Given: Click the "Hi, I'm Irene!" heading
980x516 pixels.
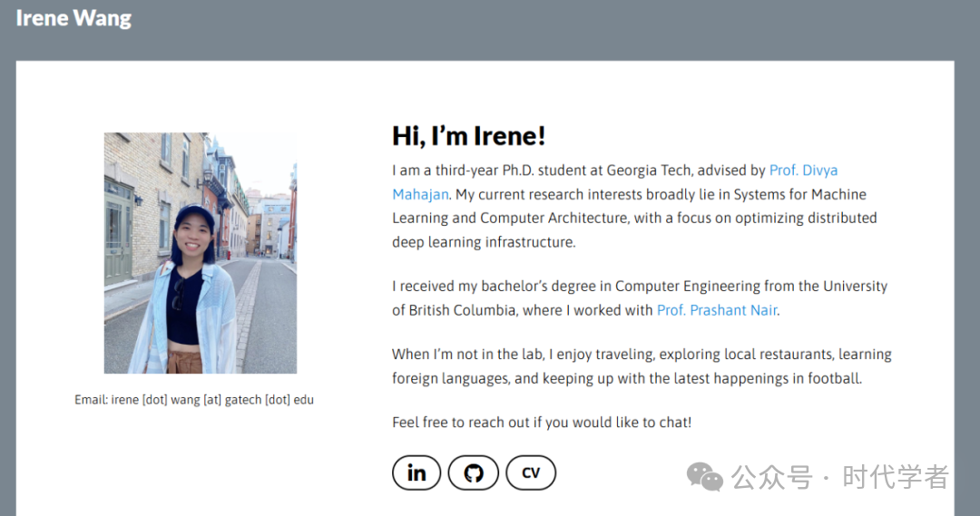Looking at the screenshot, I should (x=468, y=136).
